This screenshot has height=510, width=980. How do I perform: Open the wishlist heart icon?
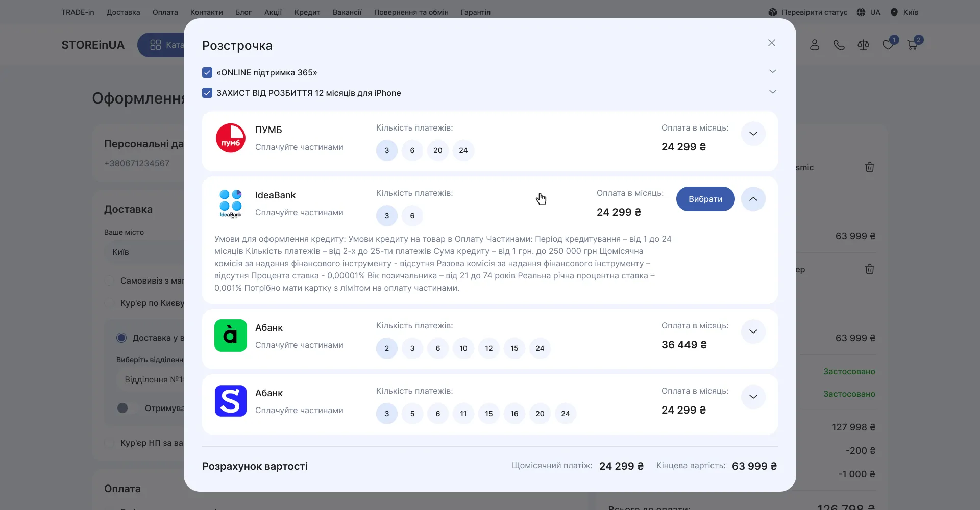coord(888,45)
